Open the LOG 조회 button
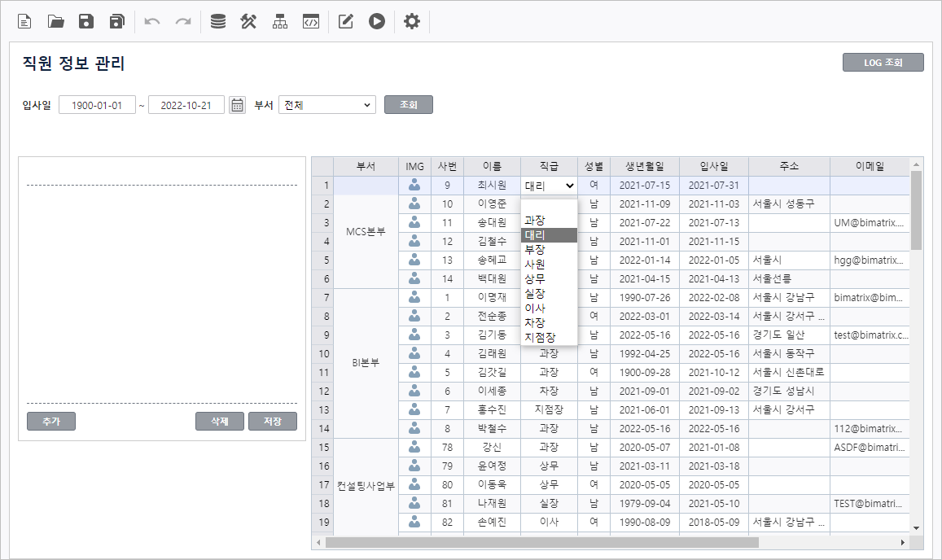942x560 pixels. (883, 63)
